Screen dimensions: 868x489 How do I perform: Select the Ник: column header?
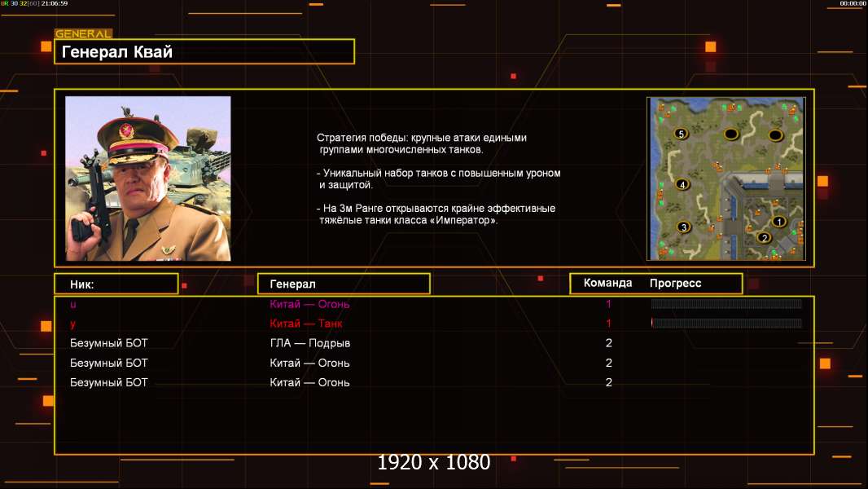(x=116, y=284)
